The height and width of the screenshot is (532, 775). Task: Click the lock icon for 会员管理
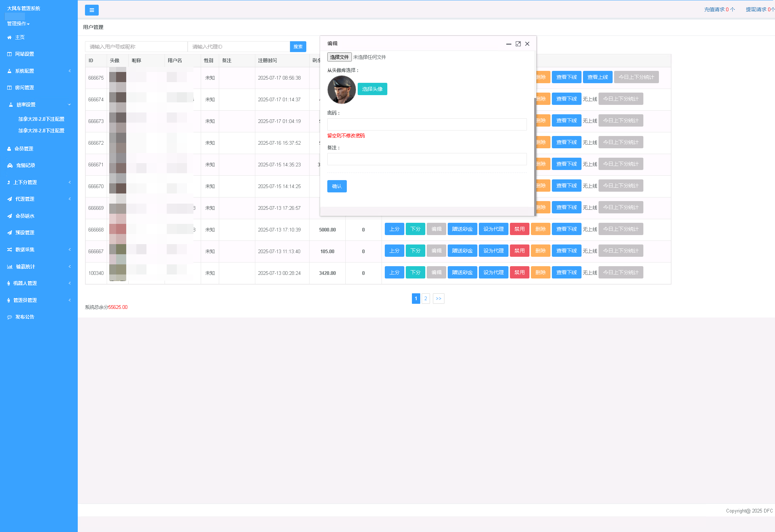pyautogui.click(x=9, y=149)
